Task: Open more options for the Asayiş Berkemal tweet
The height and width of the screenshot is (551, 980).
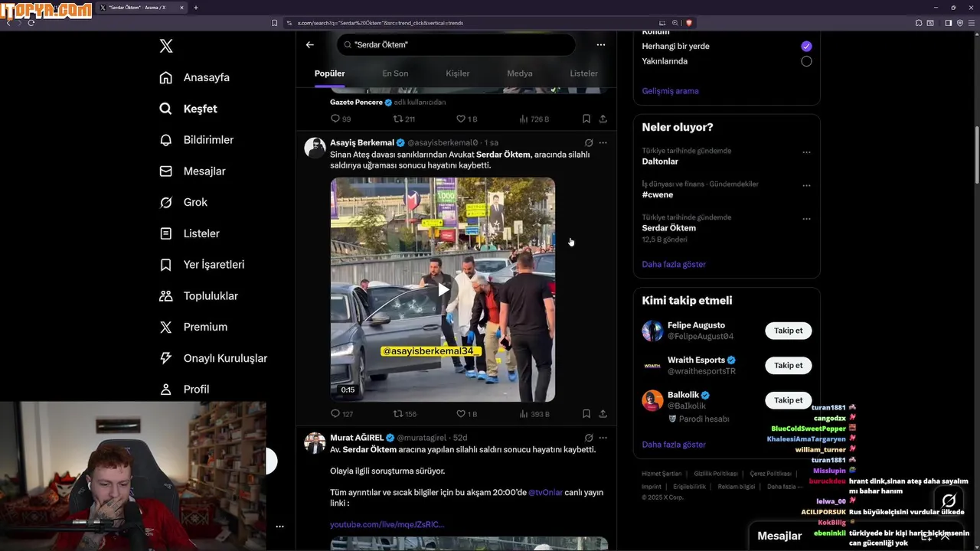Action: click(603, 142)
